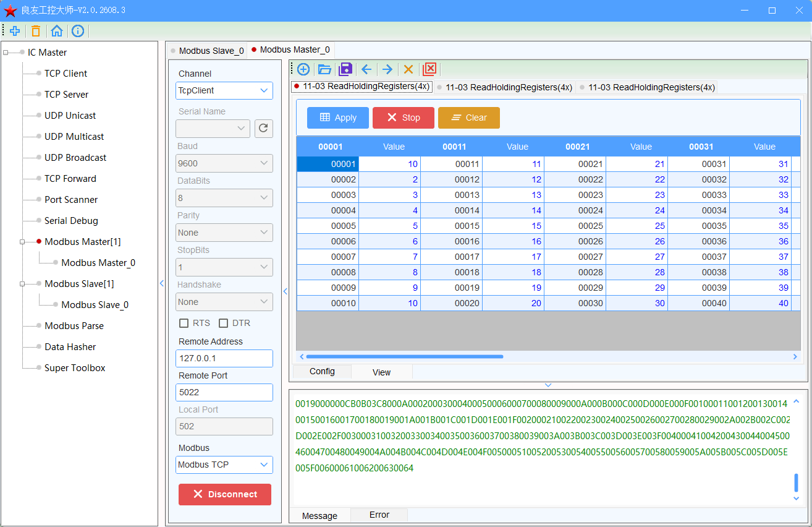
Task: Click the open folder icon in Modbus toolbar
Action: [324, 69]
